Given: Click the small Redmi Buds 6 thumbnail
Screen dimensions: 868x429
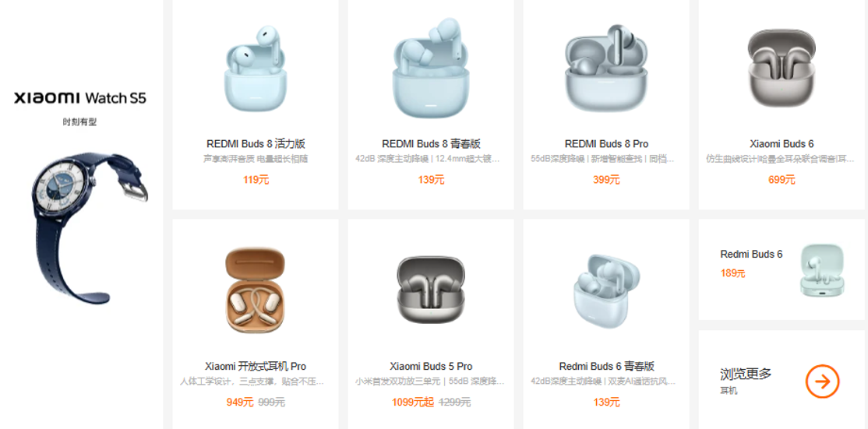Looking at the screenshot, I should tap(822, 270).
